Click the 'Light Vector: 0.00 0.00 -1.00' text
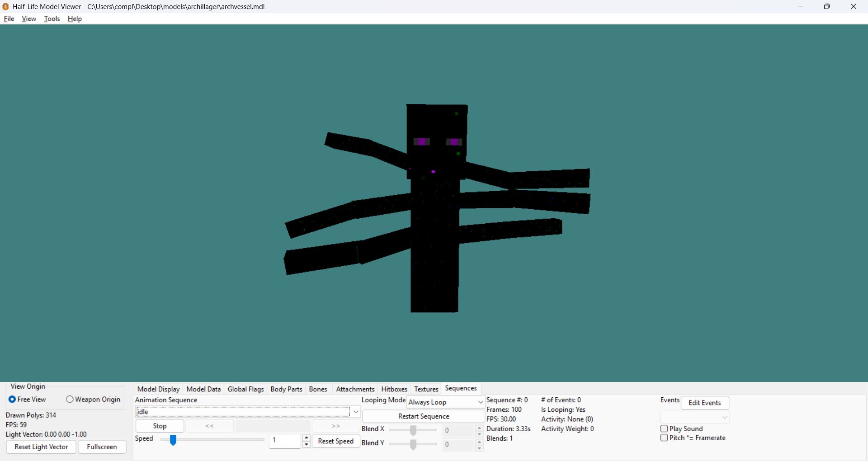The width and height of the screenshot is (868, 461). pos(46,434)
